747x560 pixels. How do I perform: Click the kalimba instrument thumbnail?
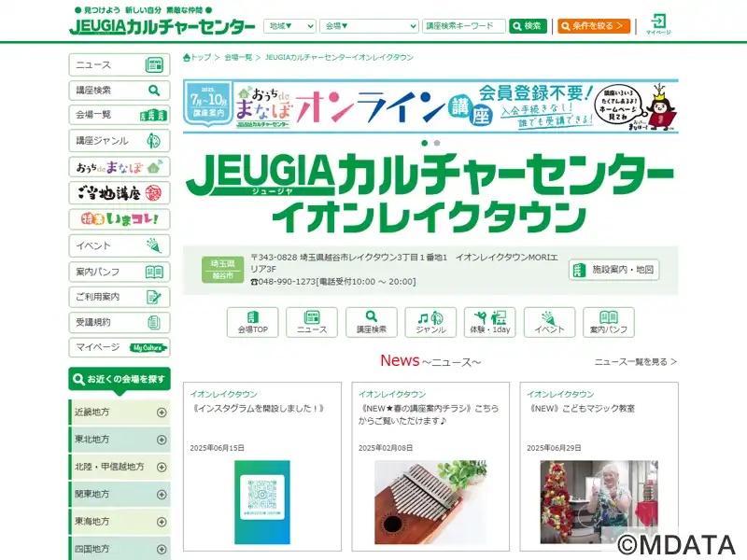coord(430,502)
